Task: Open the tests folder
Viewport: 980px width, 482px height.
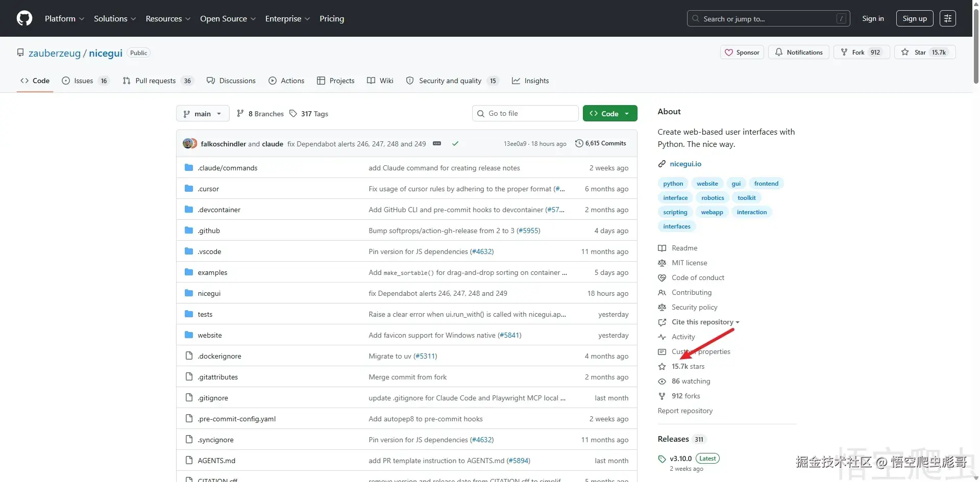Action: coord(205,314)
